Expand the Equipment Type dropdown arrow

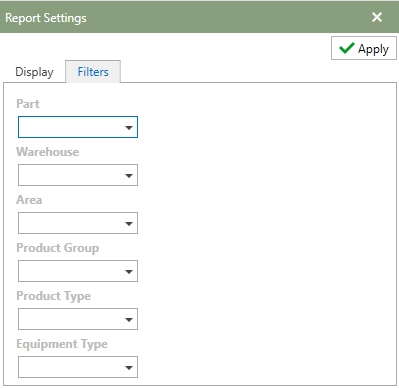[129, 367]
